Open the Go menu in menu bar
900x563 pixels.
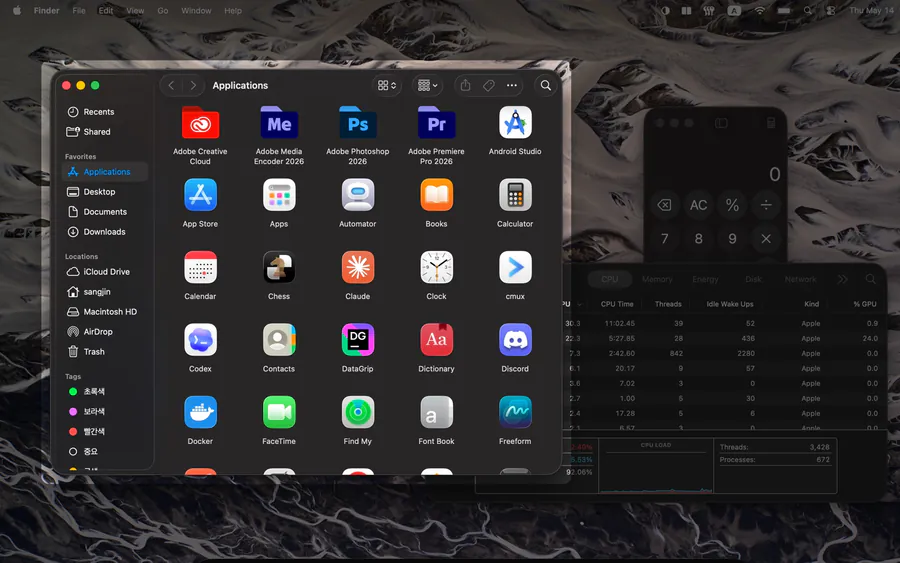tap(163, 10)
